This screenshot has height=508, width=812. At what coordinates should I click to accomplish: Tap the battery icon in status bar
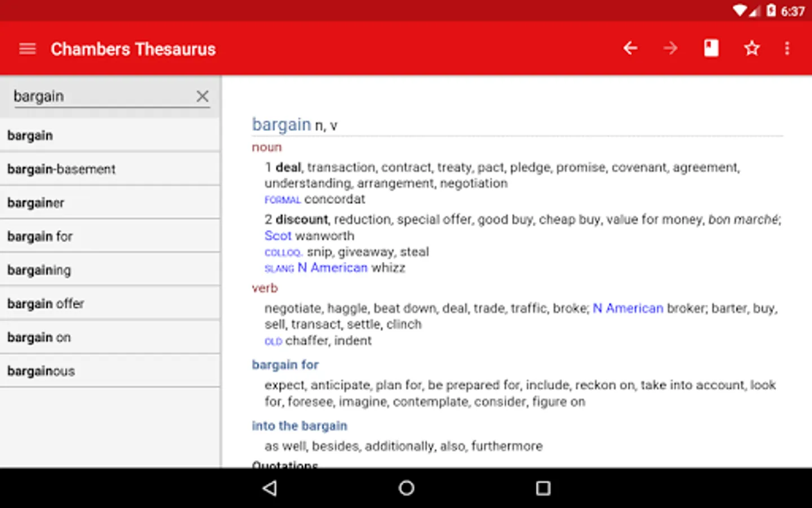click(771, 11)
